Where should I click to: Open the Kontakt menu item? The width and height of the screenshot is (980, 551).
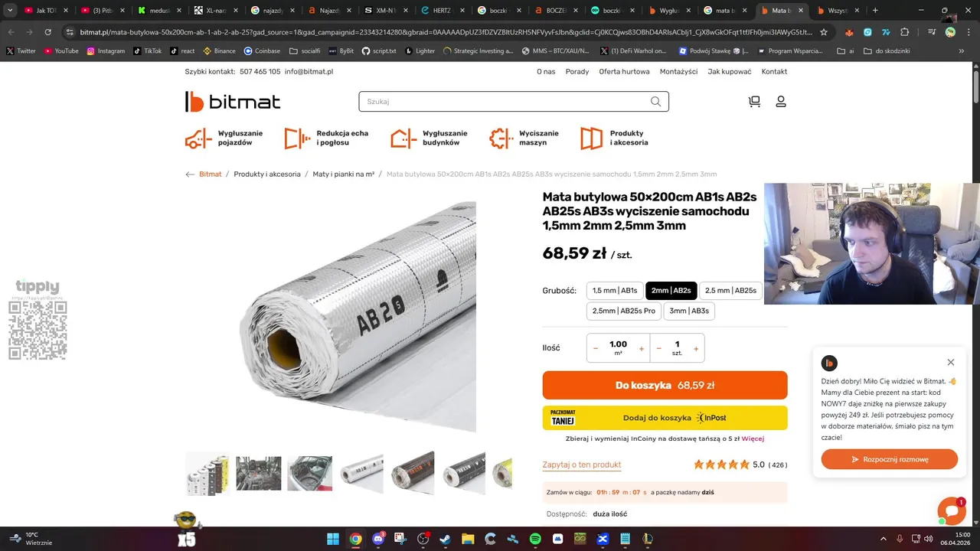[774, 71]
